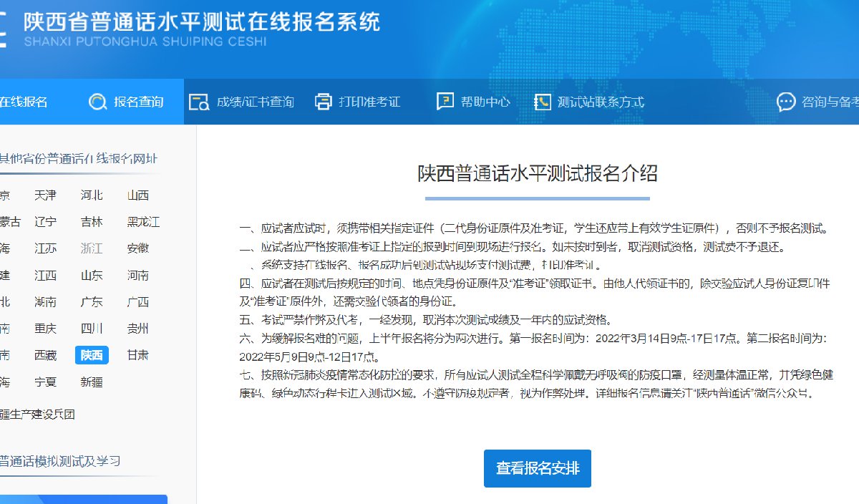Open the 黑龙江 province link
Viewport: 859px width, 504px height.
(x=143, y=222)
